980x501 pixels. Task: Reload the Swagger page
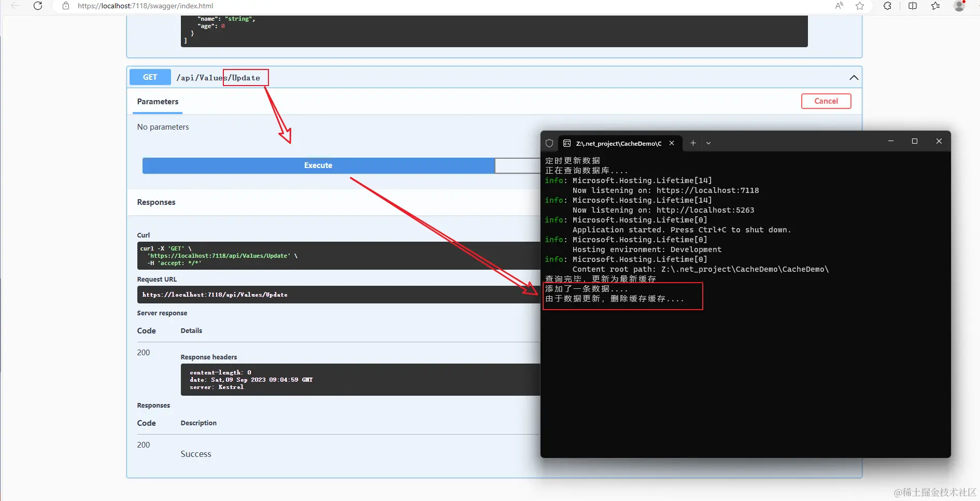click(x=38, y=6)
